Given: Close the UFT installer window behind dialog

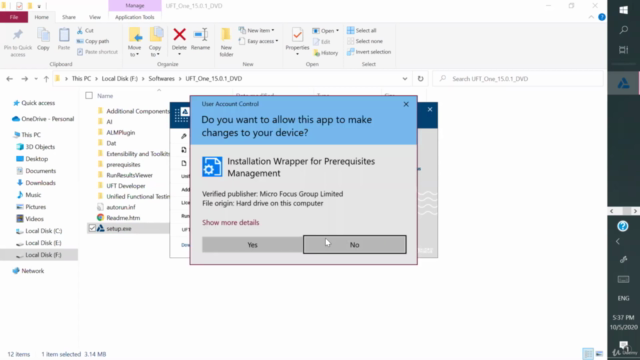Looking at the screenshot, I should click(x=430, y=109).
